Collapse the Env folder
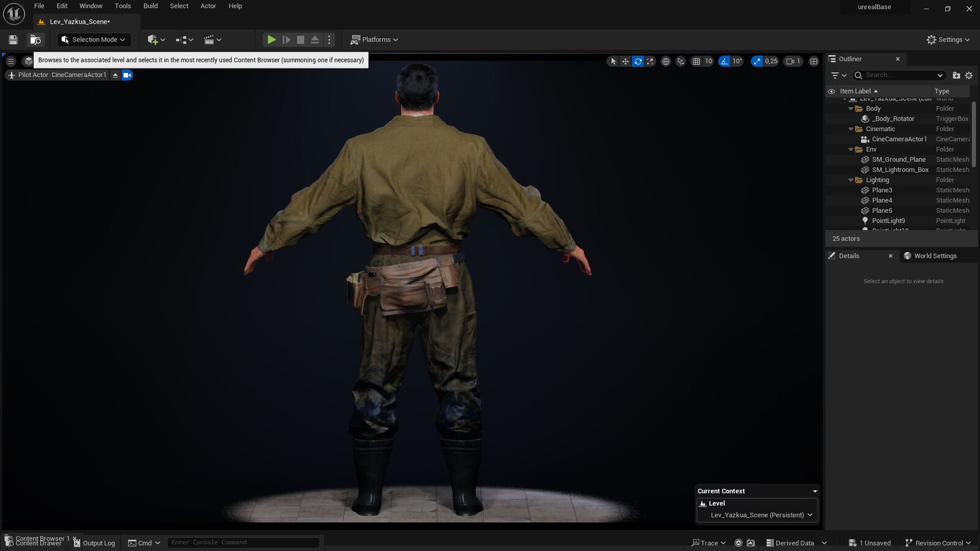 (x=851, y=149)
